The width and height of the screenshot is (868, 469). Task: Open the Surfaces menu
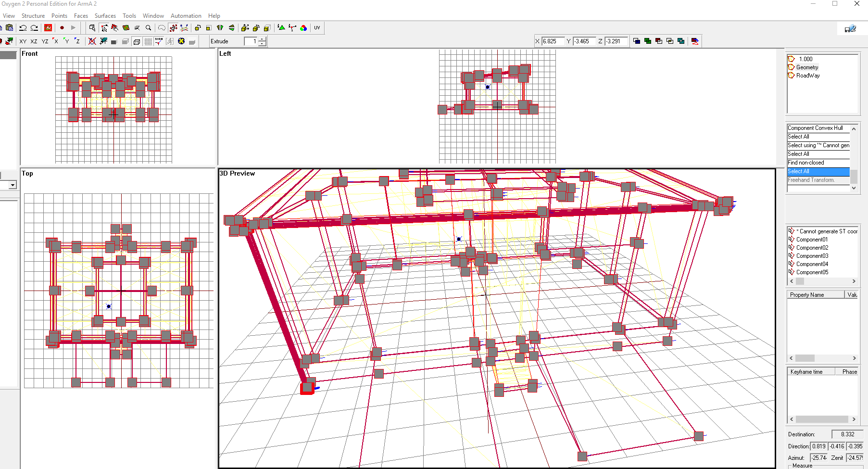tap(105, 16)
